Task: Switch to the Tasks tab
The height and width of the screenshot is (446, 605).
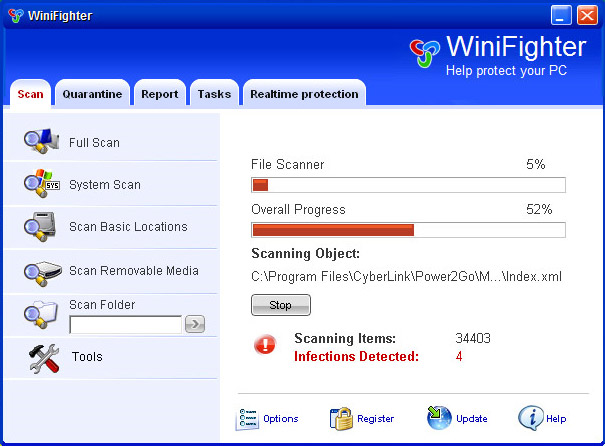Action: tap(214, 94)
